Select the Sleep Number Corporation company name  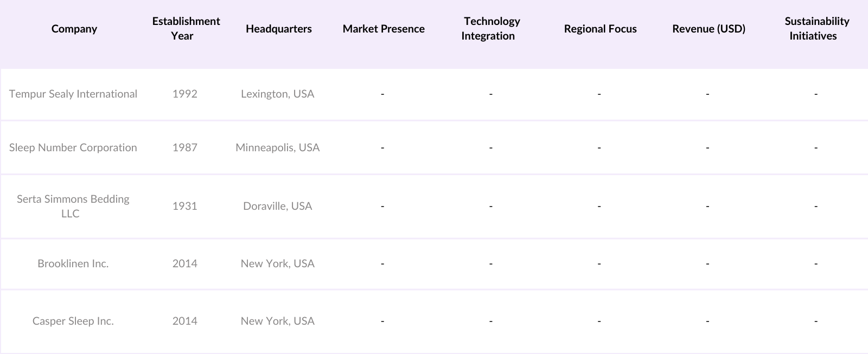(x=73, y=147)
